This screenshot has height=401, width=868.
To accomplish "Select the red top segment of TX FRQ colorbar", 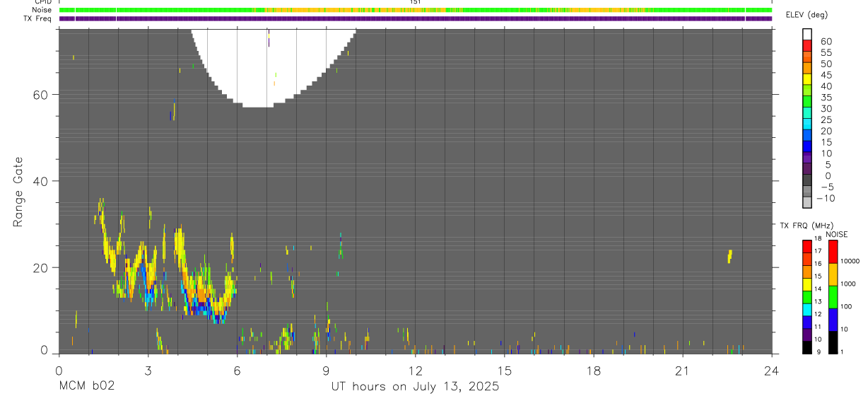I will 807,245.
